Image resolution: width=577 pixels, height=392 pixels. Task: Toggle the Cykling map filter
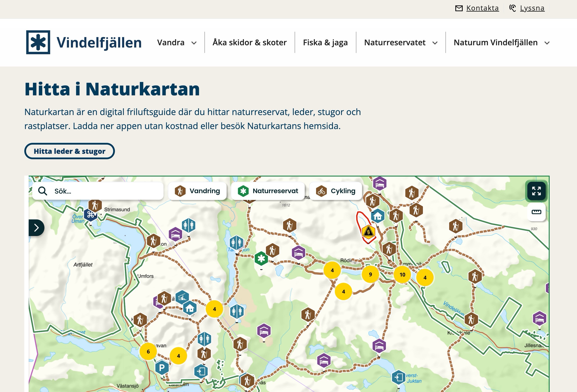[x=336, y=191]
